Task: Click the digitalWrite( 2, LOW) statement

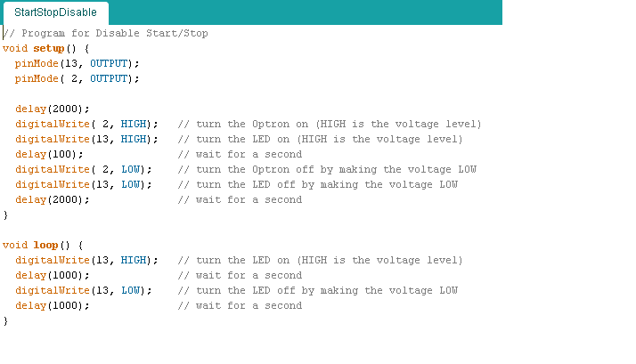Action: click(83, 169)
